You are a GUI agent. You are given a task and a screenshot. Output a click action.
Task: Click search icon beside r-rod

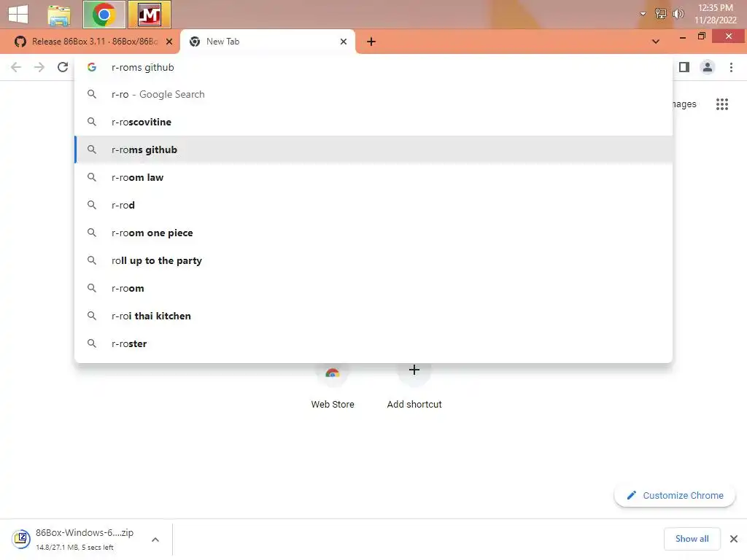point(92,205)
